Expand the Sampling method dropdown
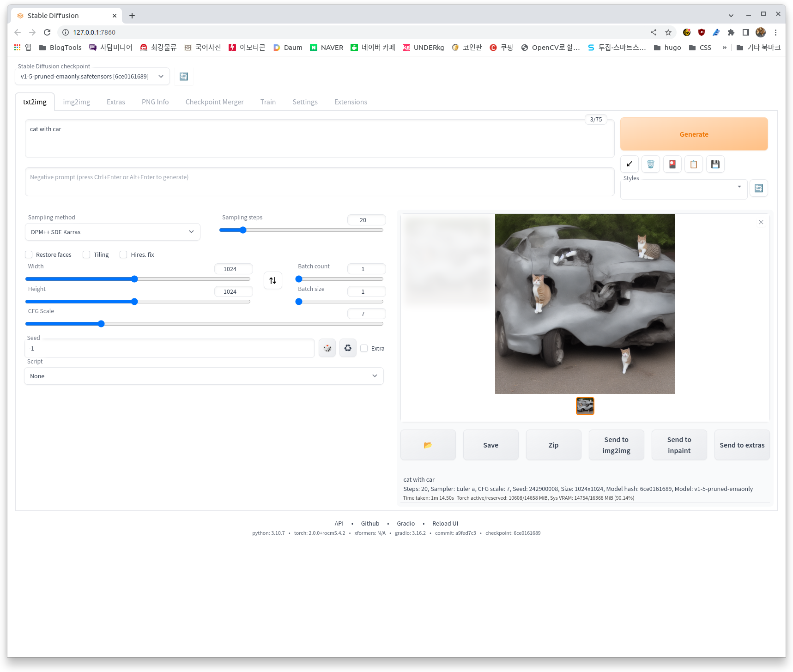The image size is (793, 672). coord(112,232)
